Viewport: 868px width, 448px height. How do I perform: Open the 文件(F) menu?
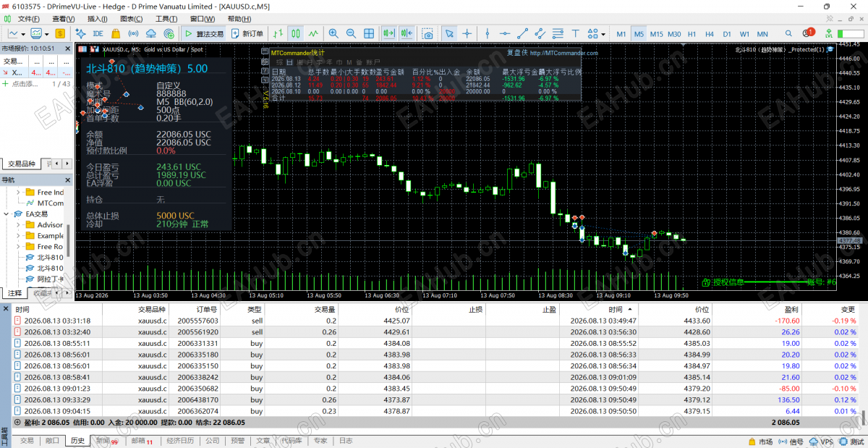(29, 19)
